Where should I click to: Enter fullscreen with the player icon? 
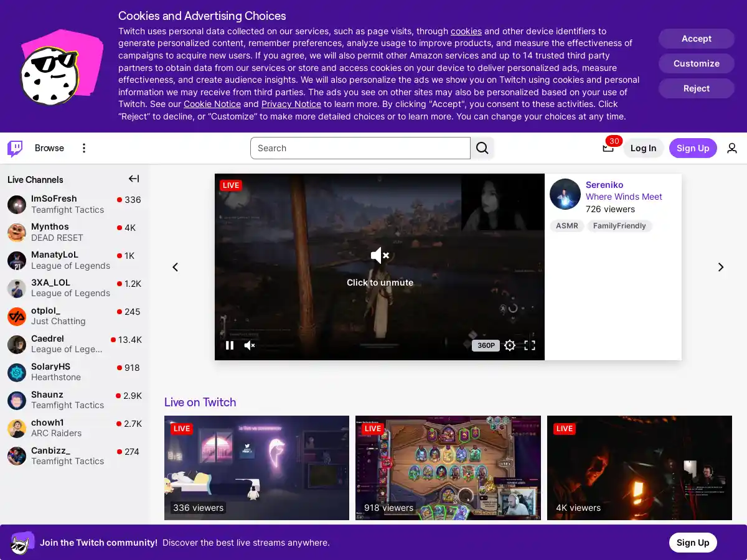(x=530, y=345)
